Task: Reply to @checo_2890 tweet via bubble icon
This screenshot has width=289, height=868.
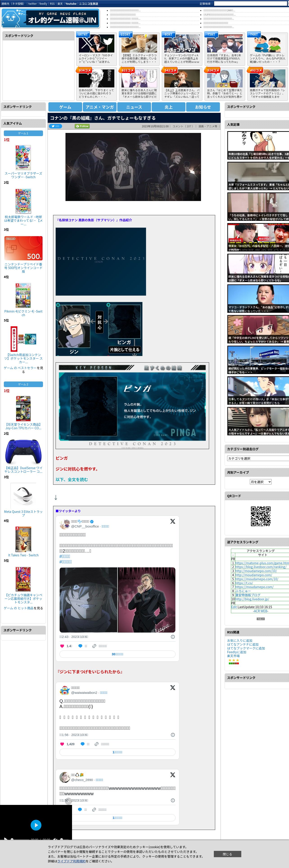Action: [80, 809]
